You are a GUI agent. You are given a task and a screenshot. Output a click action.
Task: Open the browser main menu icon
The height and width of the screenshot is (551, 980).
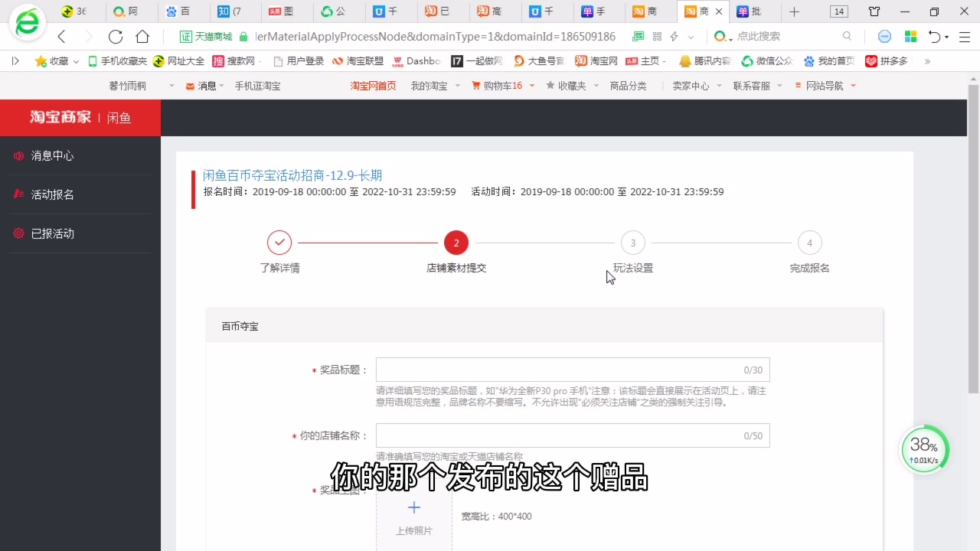(x=965, y=37)
